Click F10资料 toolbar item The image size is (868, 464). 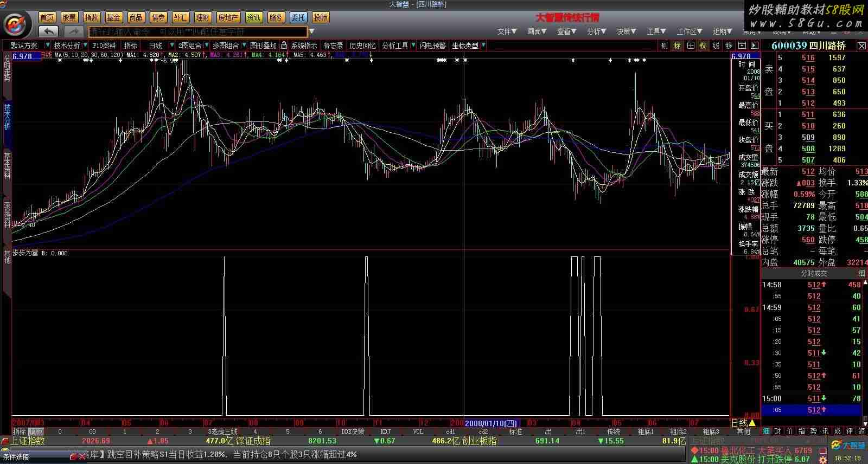point(104,46)
